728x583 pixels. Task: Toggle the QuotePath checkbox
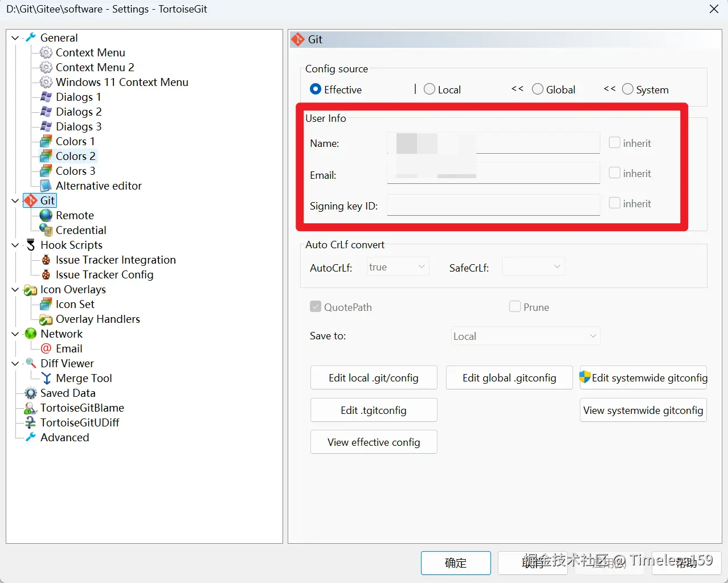[316, 306]
